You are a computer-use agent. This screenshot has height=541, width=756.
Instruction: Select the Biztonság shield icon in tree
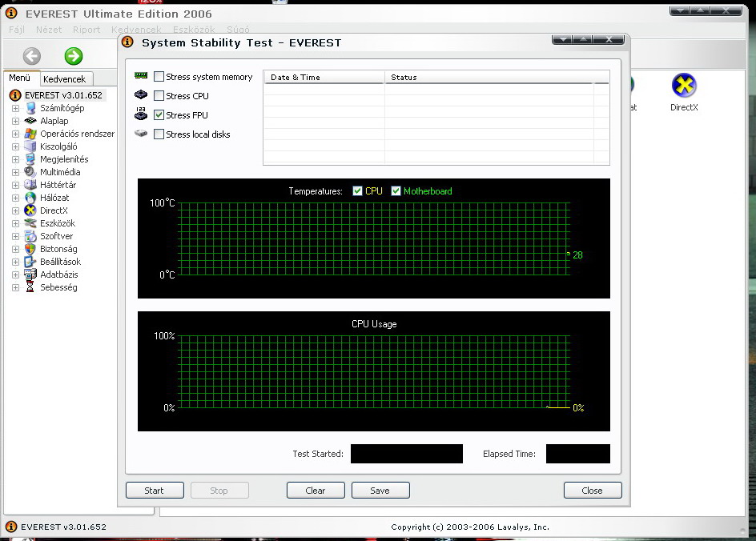click(x=30, y=249)
